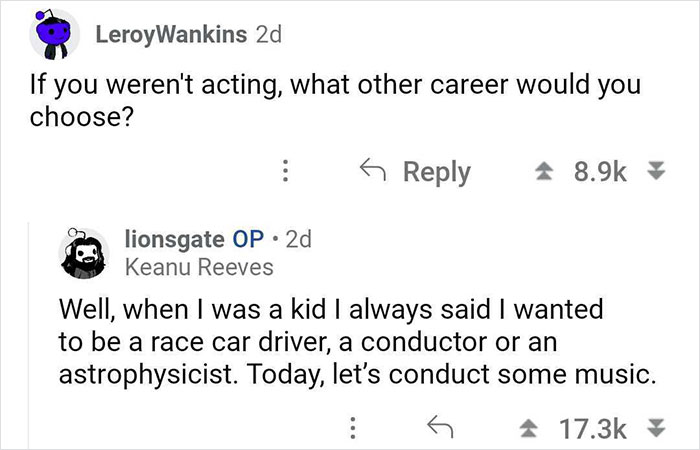Image resolution: width=700 pixels, height=450 pixels.
Task: Click the OP label beside lionsgate
Action: (247, 240)
